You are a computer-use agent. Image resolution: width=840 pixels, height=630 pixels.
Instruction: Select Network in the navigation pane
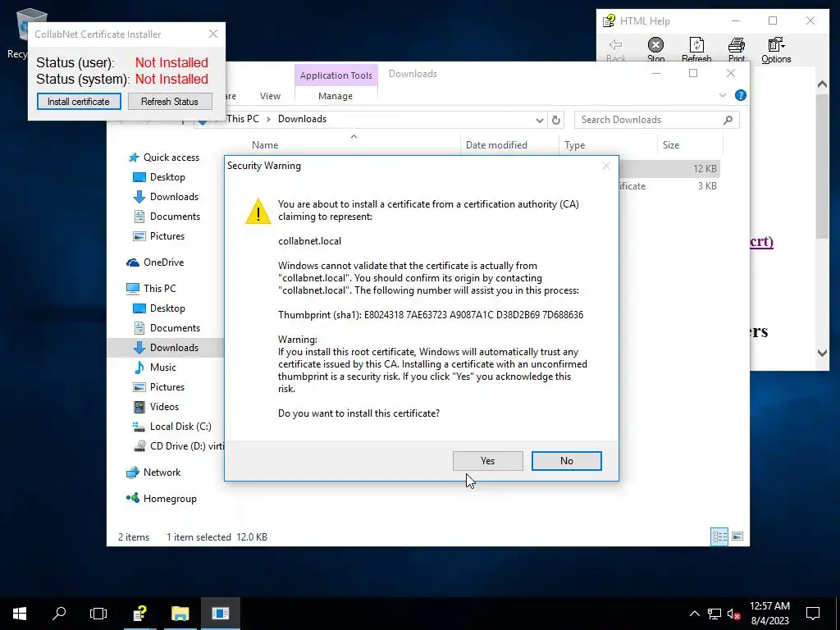coord(153,472)
